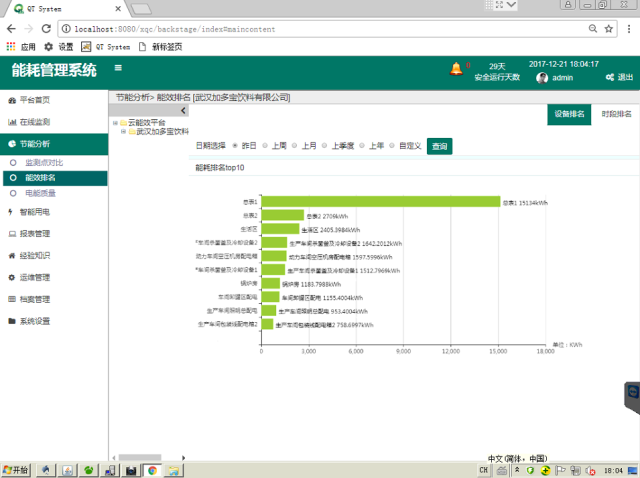Click the zoom magnifier icon in address bar

593,29
